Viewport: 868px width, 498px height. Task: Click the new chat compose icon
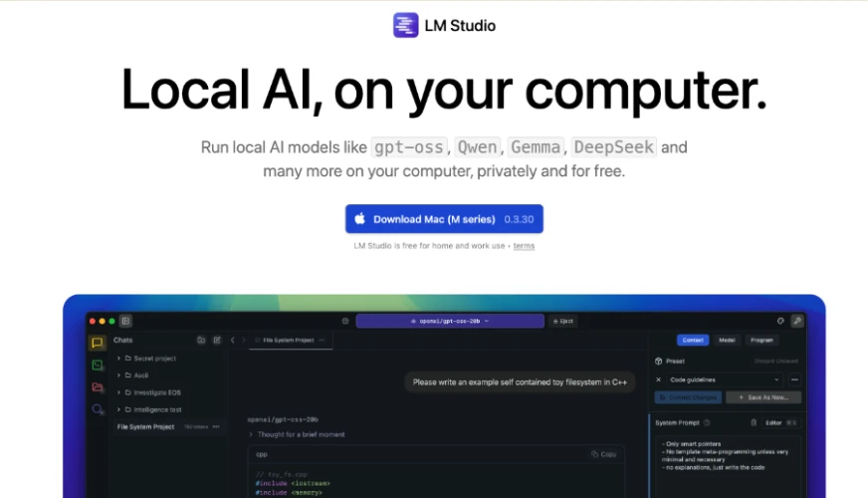(x=216, y=341)
